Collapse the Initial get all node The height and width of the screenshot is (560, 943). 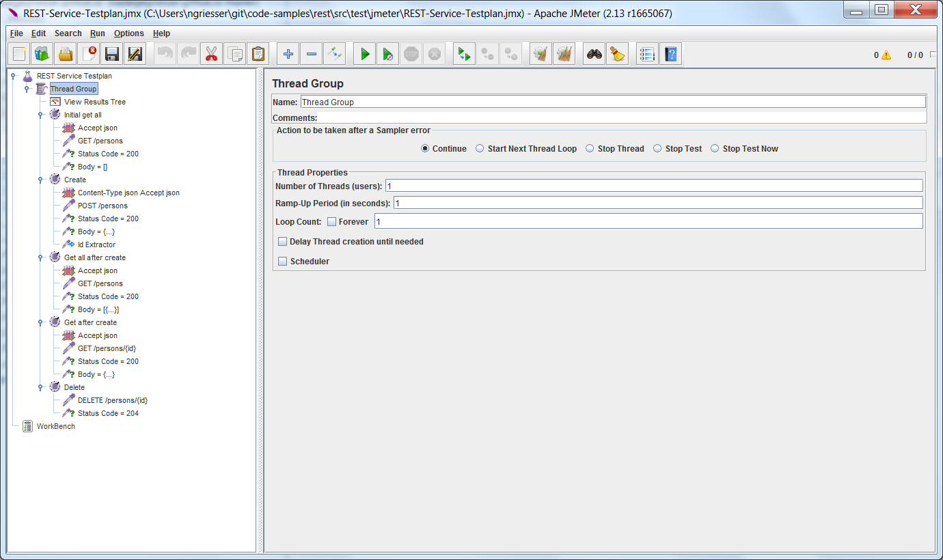40,115
